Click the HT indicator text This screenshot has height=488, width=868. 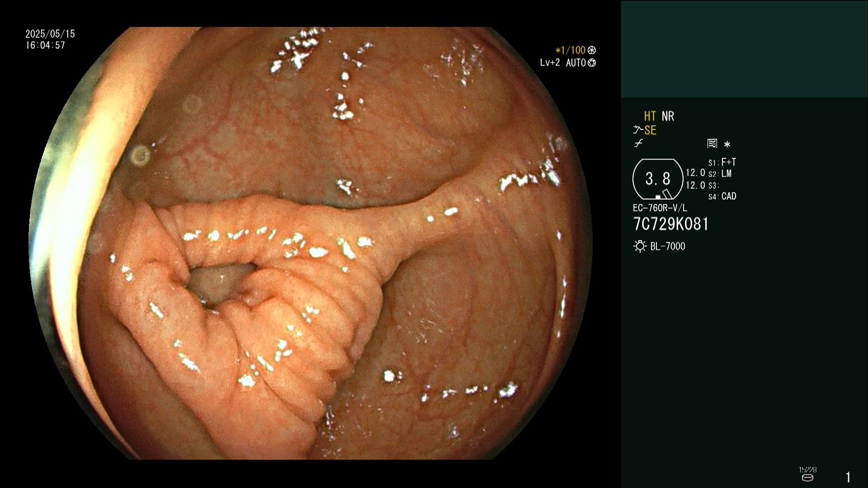650,117
